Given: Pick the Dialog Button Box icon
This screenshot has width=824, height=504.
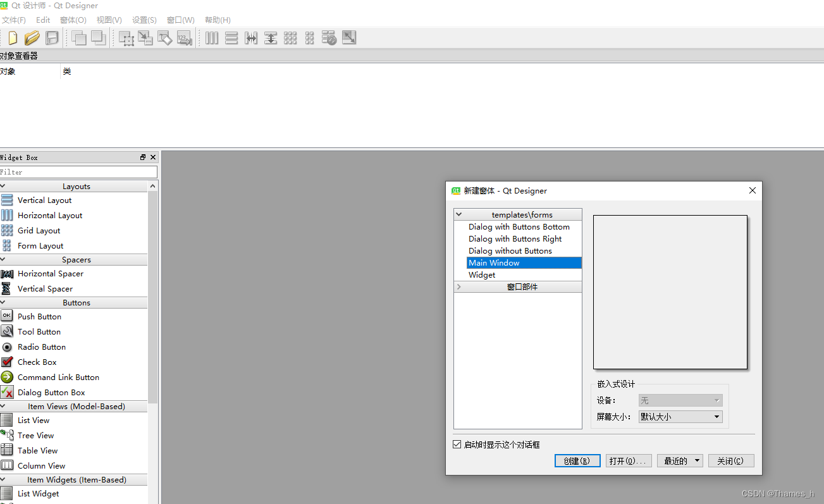Looking at the screenshot, I should pyautogui.click(x=7, y=392).
